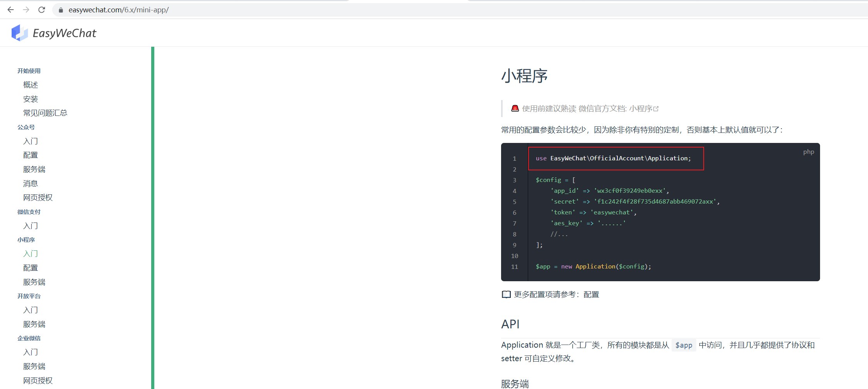Open 网页授权 under 公众号
The image size is (868, 389).
[x=38, y=197]
